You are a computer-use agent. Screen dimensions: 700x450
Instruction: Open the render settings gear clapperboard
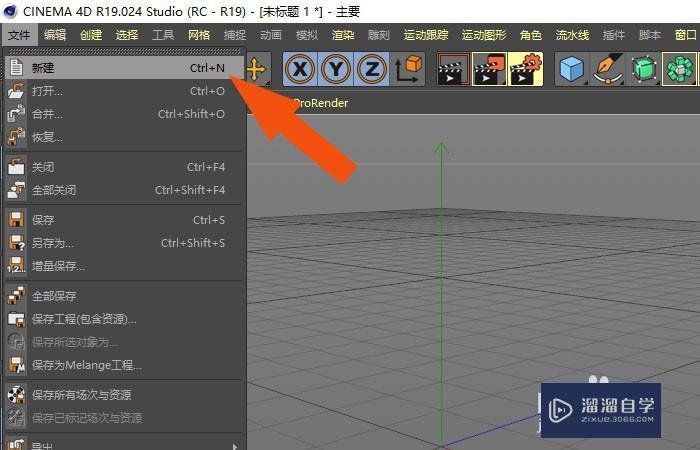(x=525, y=69)
